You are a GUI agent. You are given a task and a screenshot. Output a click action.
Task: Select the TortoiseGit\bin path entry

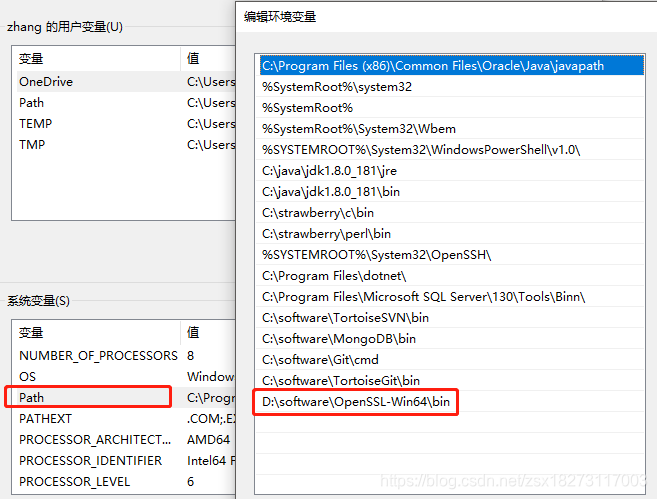451,380
